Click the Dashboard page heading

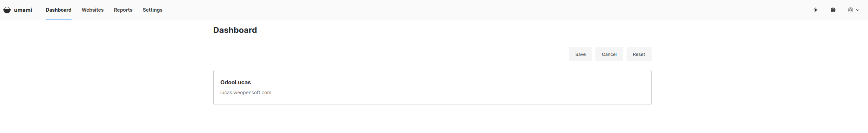pyautogui.click(x=235, y=30)
